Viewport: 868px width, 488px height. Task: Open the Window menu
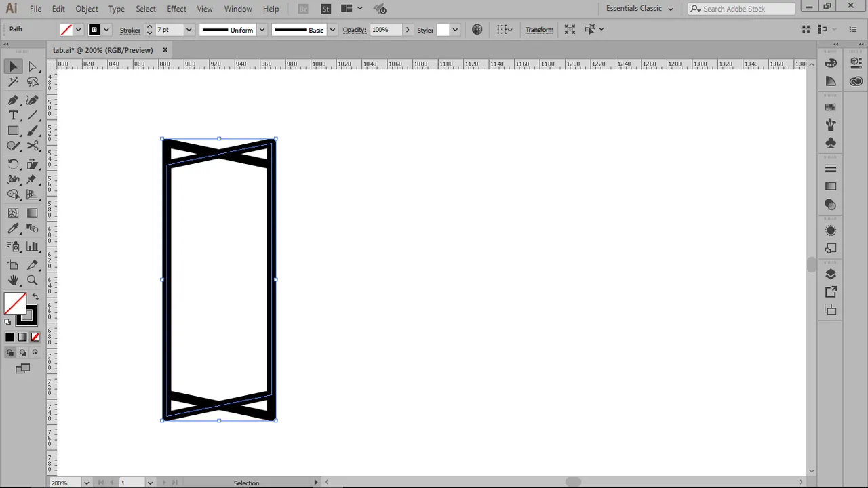pyautogui.click(x=238, y=9)
